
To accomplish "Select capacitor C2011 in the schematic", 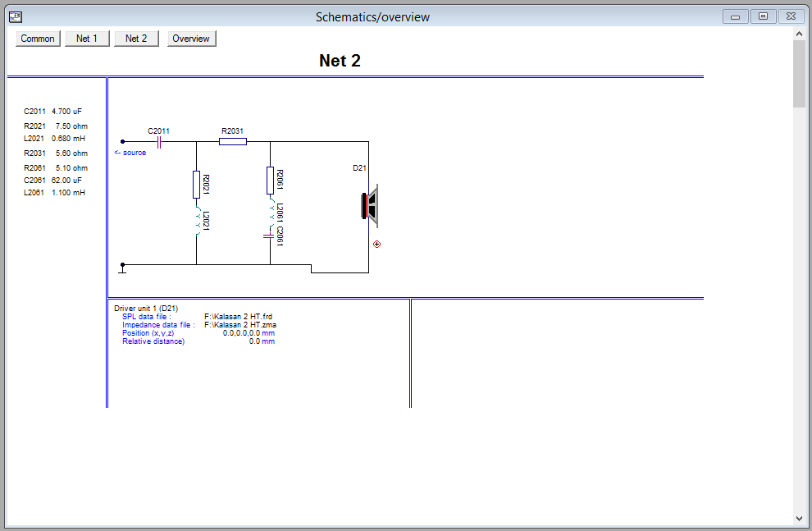I will tap(159, 141).
